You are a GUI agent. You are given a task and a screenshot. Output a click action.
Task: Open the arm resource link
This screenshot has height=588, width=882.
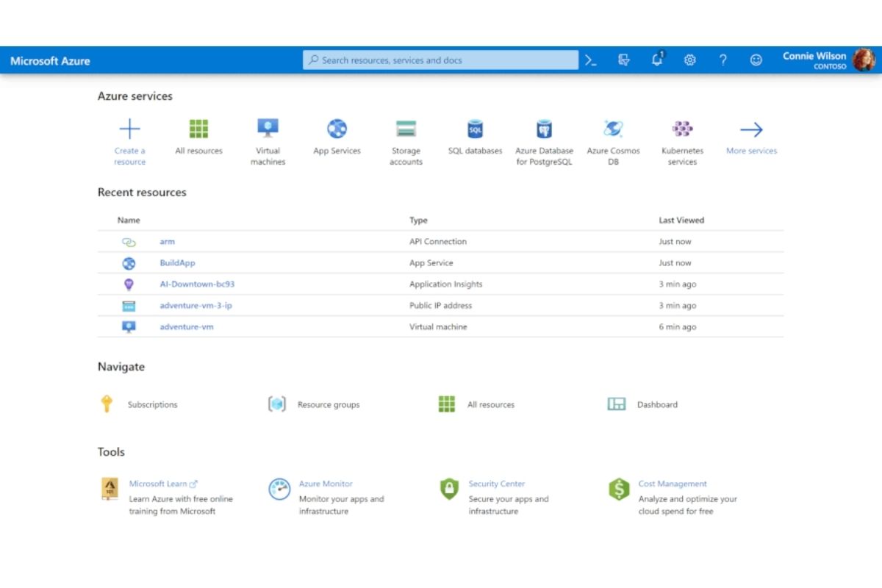(168, 242)
